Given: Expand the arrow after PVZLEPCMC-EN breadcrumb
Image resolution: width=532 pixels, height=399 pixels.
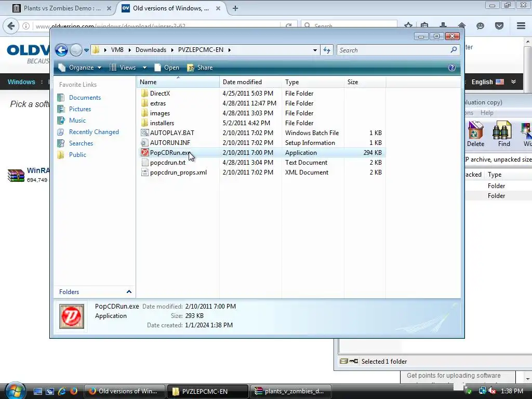Looking at the screenshot, I should pyautogui.click(x=230, y=50).
